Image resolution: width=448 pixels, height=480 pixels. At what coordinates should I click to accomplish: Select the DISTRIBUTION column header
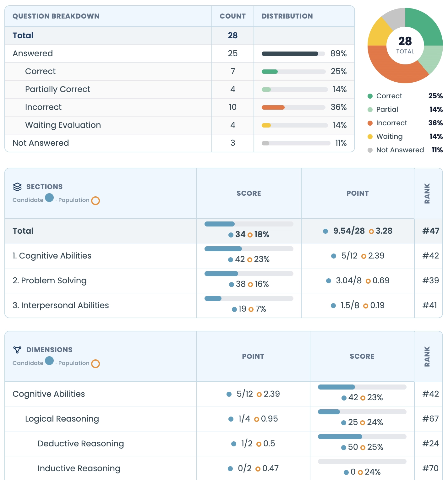click(287, 16)
